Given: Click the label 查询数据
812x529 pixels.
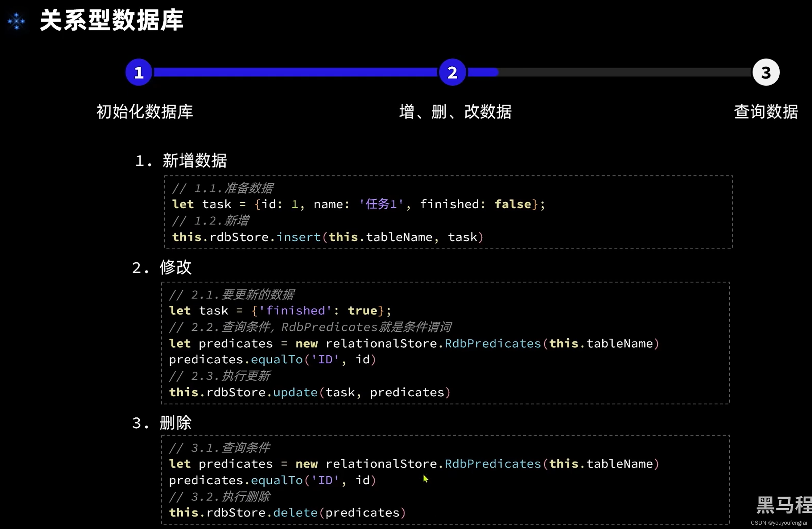Looking at the screenshot, I should 766,112.
